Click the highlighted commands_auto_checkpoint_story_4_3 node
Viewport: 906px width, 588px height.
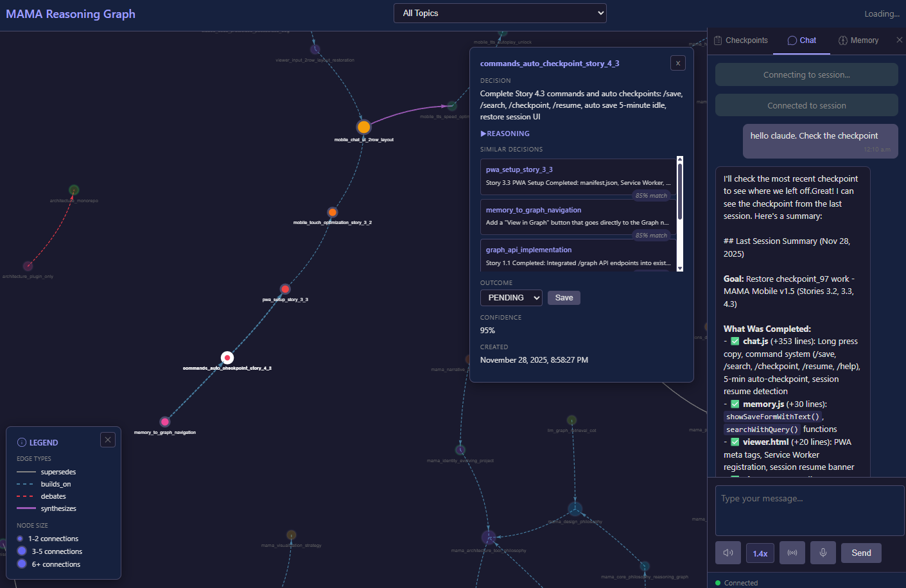coord(227,358)
